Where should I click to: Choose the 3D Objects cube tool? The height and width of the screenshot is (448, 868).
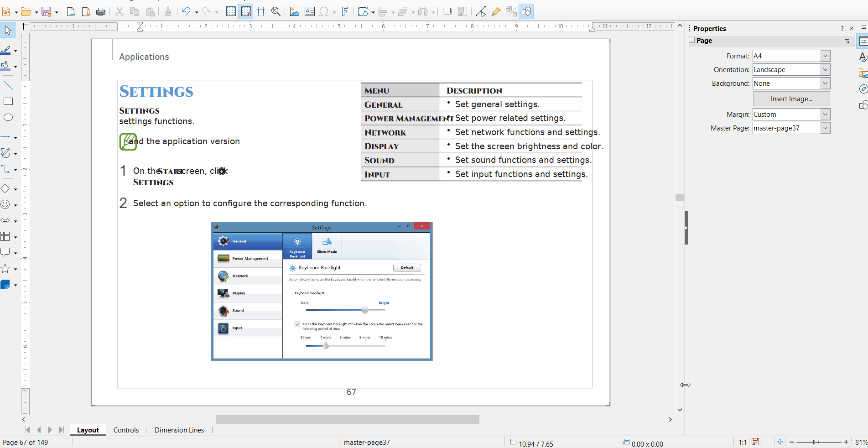pos(6,284)
